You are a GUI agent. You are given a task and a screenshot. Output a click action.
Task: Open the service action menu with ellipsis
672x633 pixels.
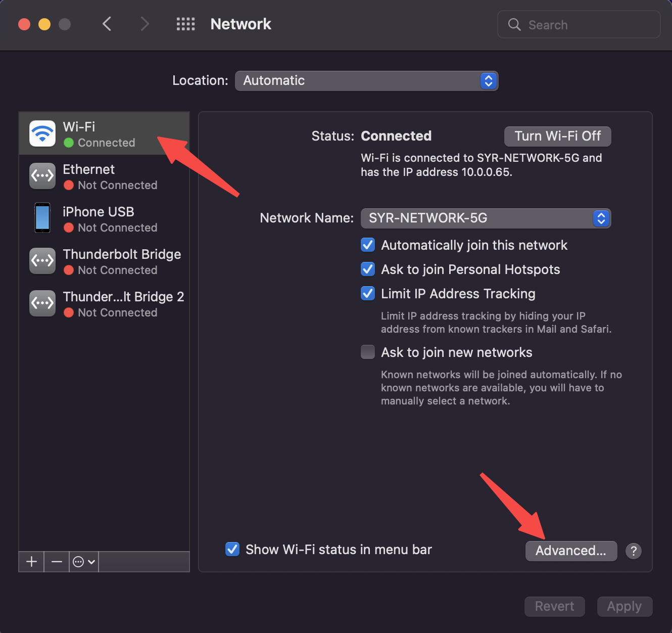(x=83, y=562)
